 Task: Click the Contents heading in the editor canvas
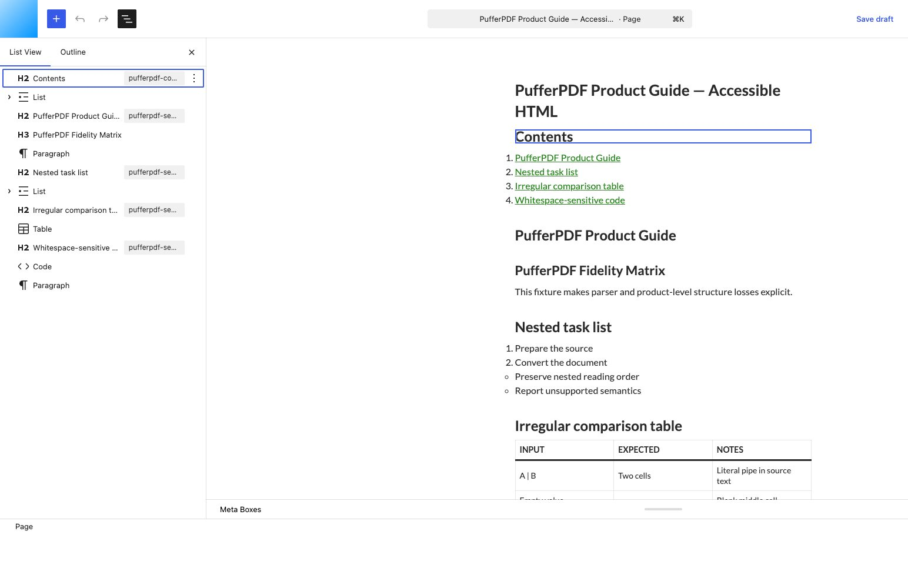click(x=663, y=136)
